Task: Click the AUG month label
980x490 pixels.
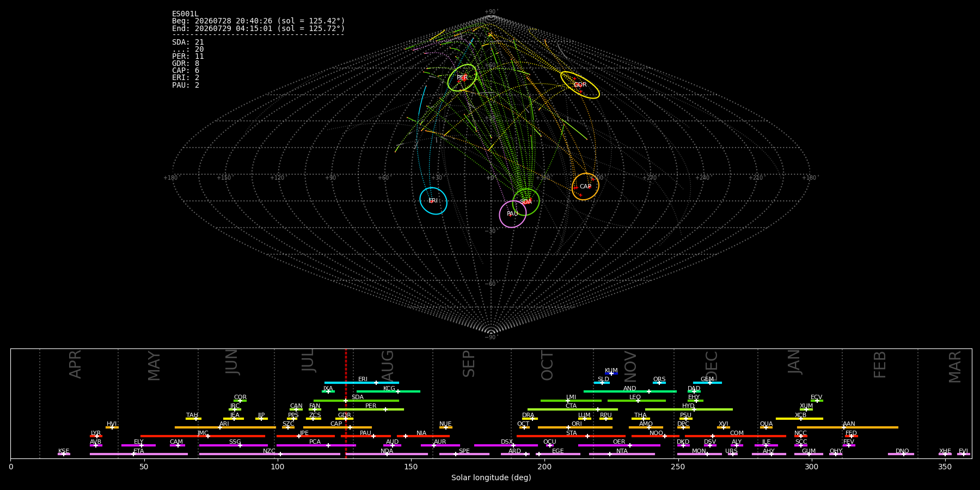Action: 387,365
